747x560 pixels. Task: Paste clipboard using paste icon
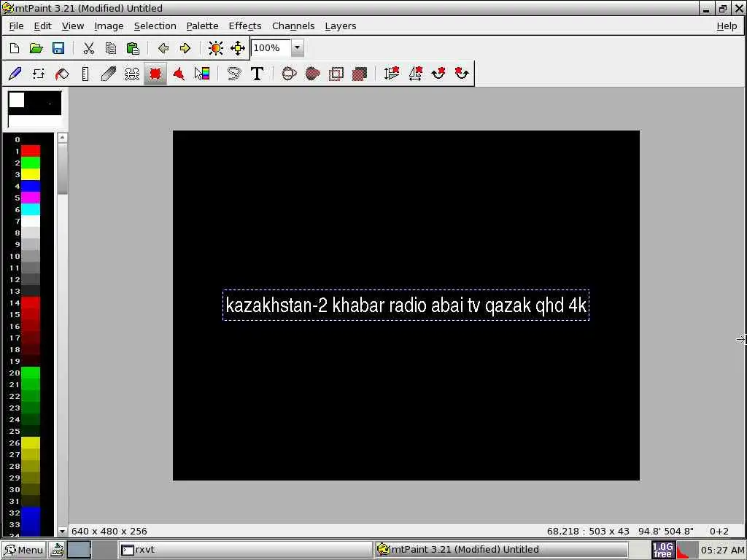133,48
